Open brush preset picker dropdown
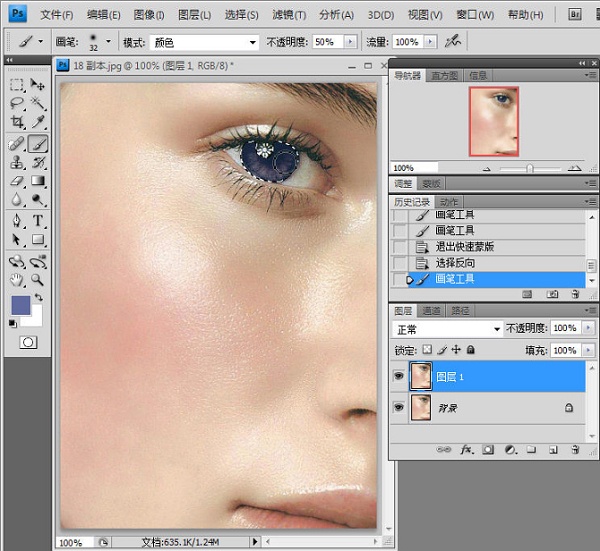This screenshot has height=551, width=600. [x=109, y=41]
